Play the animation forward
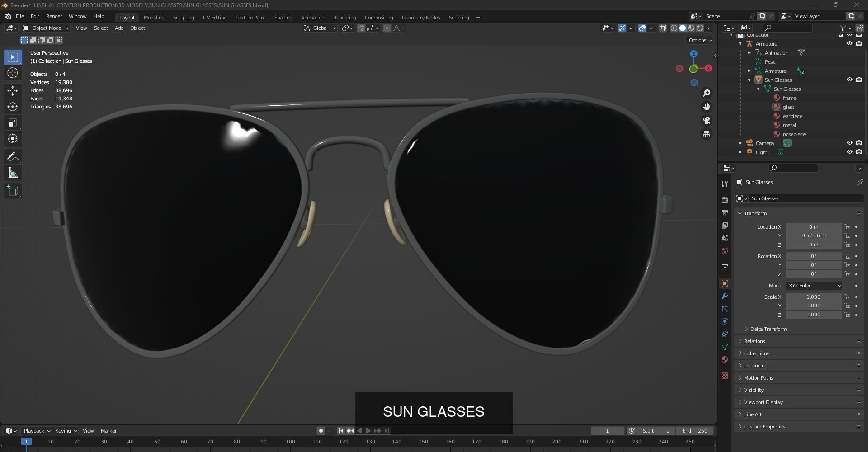 pos(368,431)
